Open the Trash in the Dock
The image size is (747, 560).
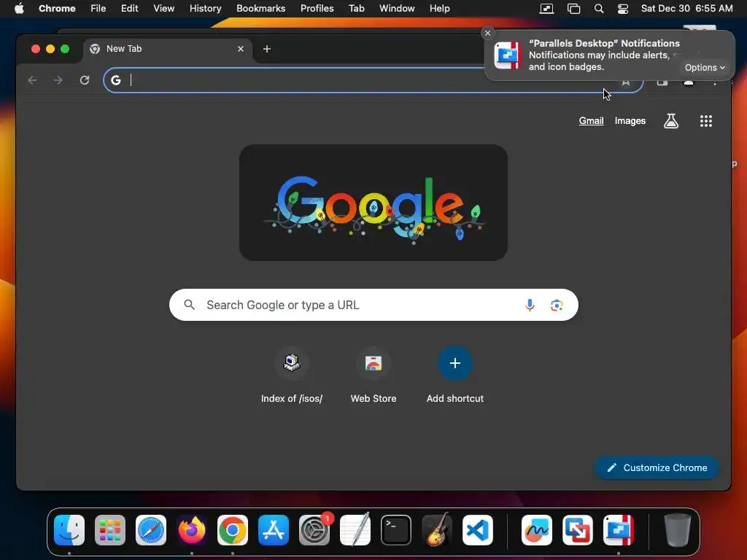[x=678, y=530]
